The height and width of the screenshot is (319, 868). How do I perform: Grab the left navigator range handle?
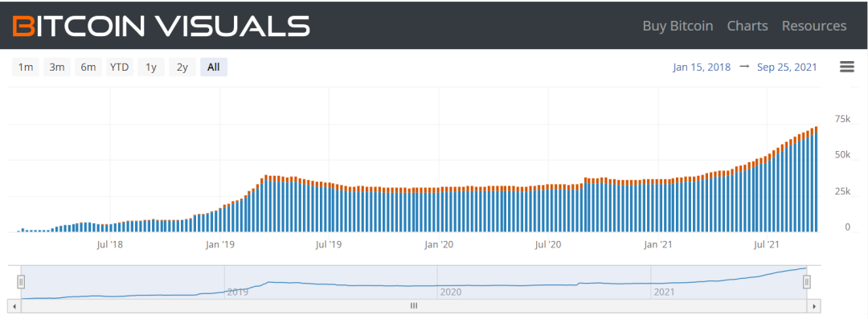coord(21,283)
